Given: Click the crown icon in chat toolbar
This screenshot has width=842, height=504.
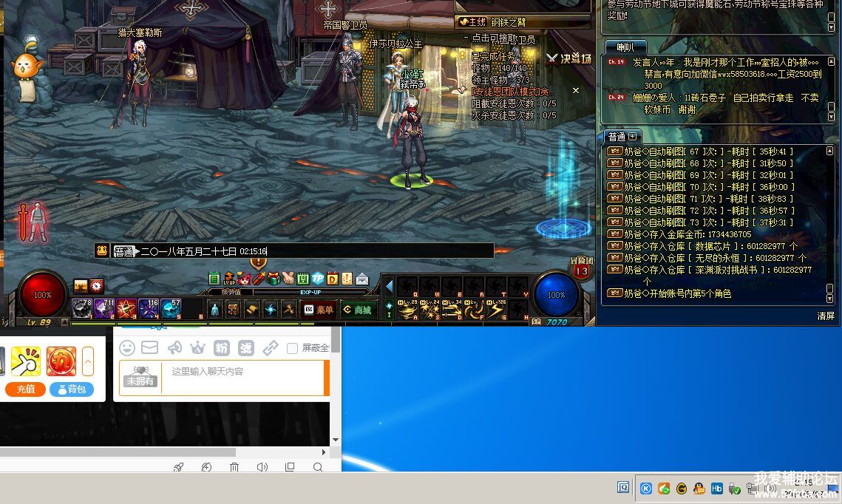Looking at the screenshot, I should [x=198, y=348].
